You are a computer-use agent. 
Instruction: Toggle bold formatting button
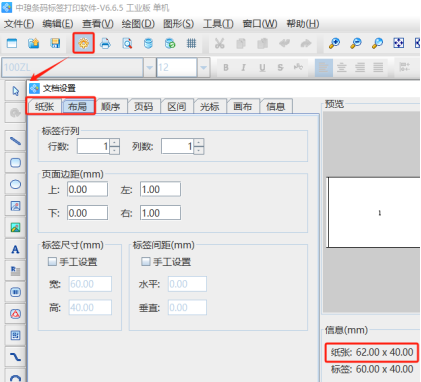click(226, 68)
